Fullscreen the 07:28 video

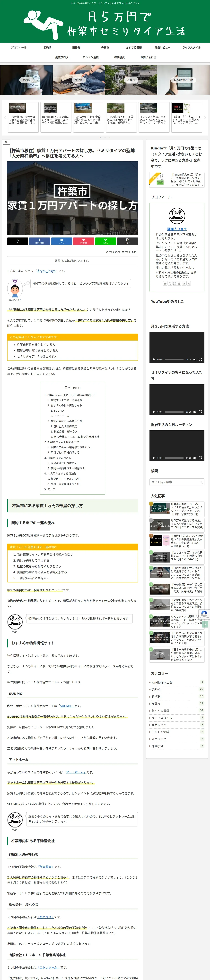coord(200,458)
